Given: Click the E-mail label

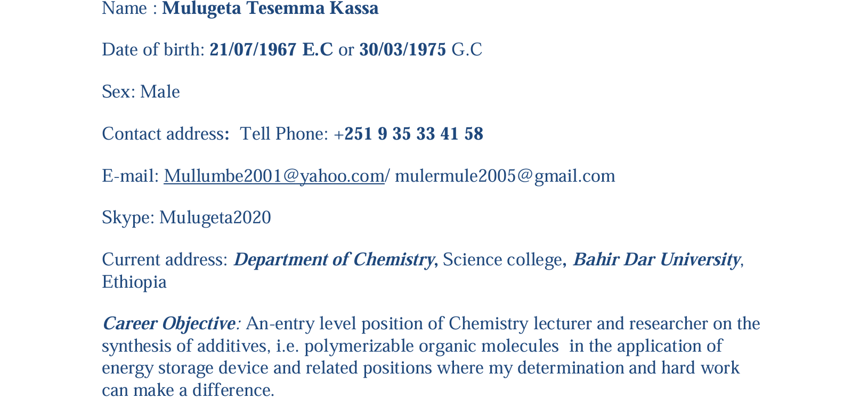Looking at the screenshot, I should click(x=130, y=176).
